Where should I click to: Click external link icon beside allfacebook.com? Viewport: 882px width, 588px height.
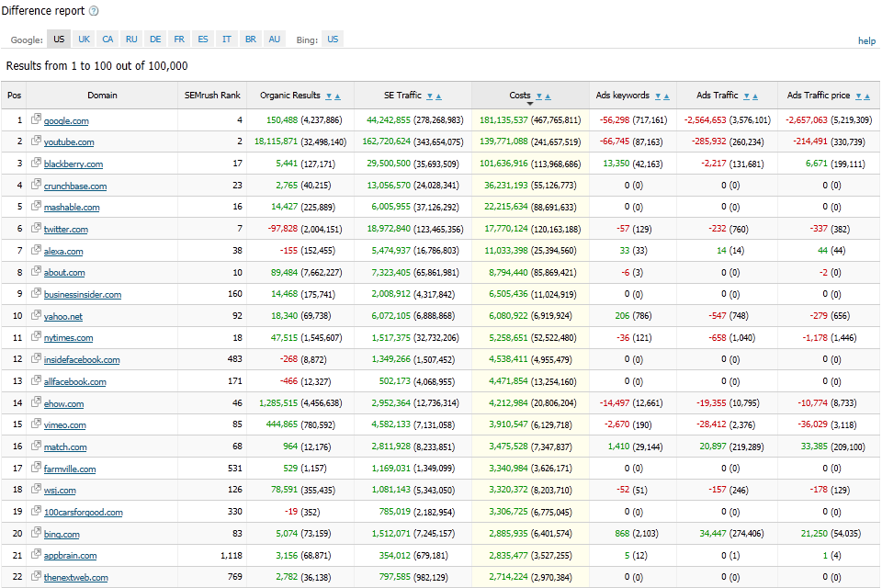[36, 379]
